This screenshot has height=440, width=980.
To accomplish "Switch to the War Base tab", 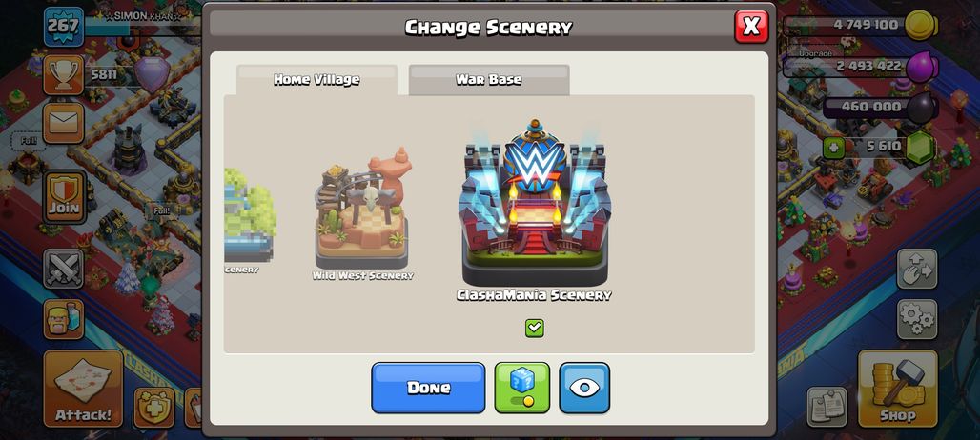I will pyautogui.click(x=489, y=80).
